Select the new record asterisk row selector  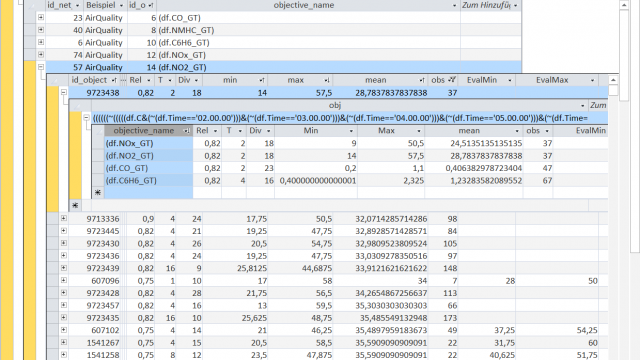click(98, 192)
